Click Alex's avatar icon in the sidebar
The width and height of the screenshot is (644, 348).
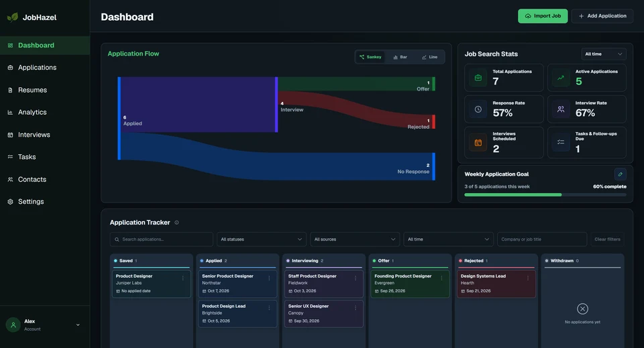pyautogui.click(x=13, y=325)
